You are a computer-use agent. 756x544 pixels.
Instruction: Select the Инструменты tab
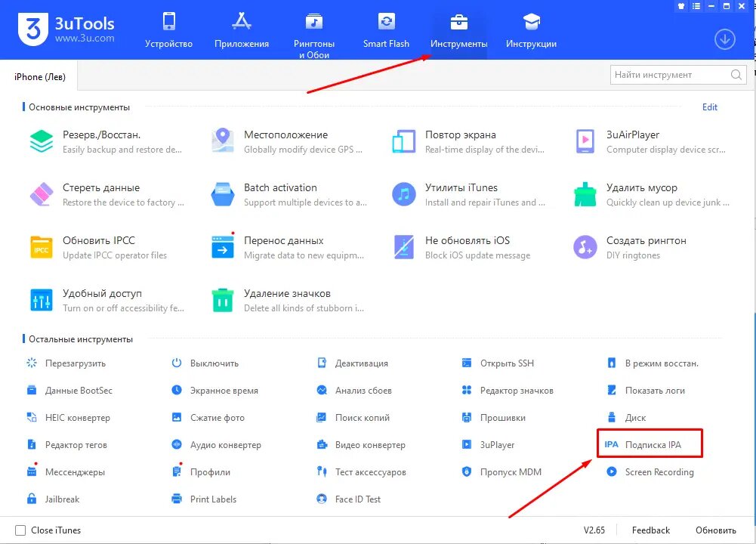click(458, 31)
